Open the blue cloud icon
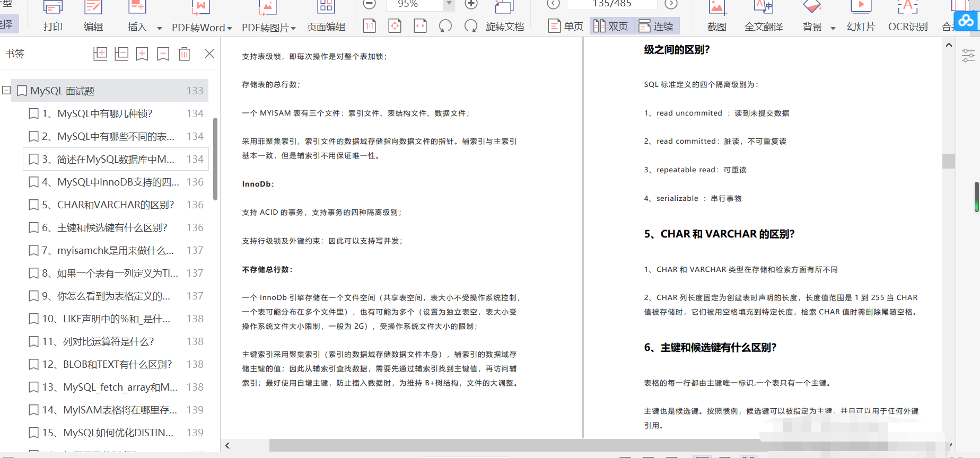 pos(966,20)
